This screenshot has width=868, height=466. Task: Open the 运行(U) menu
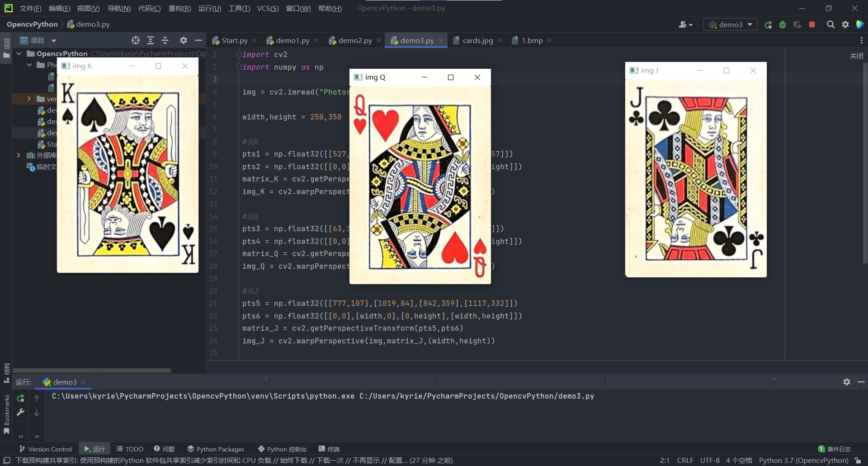(x=210, y=9)
